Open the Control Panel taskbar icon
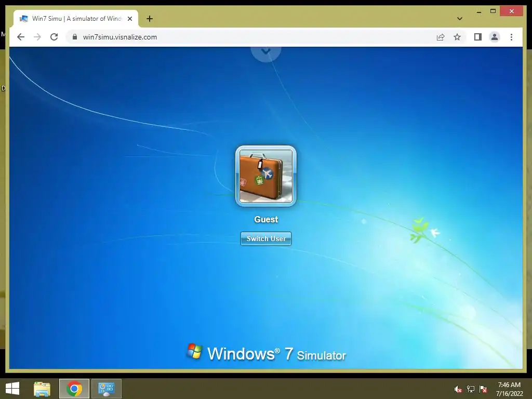 coord(106,389)
